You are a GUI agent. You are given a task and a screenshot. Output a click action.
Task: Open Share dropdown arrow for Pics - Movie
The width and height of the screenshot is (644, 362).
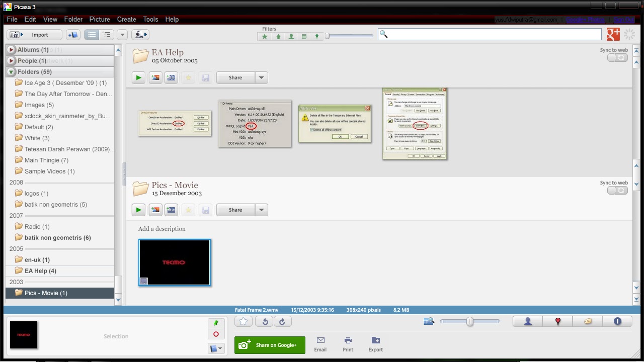tap(261, 210)
